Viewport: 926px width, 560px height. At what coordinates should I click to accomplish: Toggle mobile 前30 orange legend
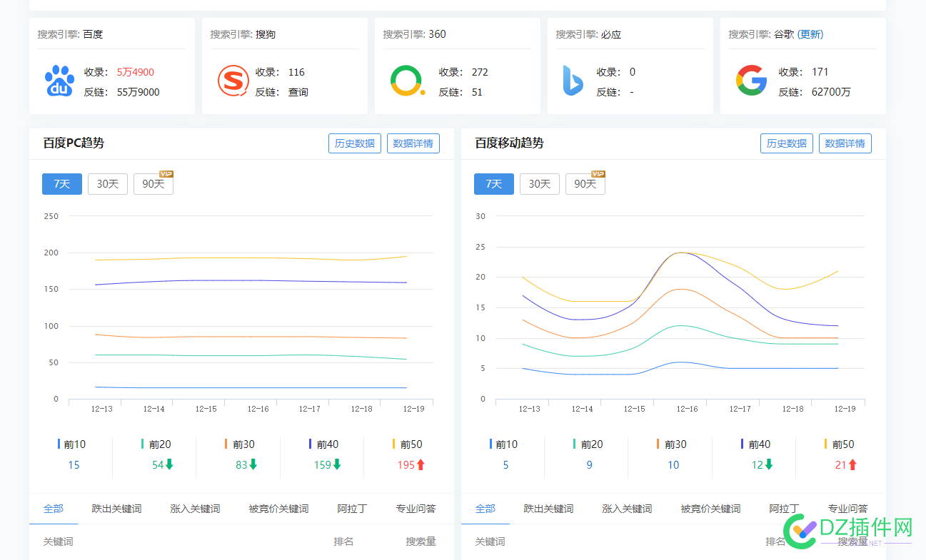672,444
